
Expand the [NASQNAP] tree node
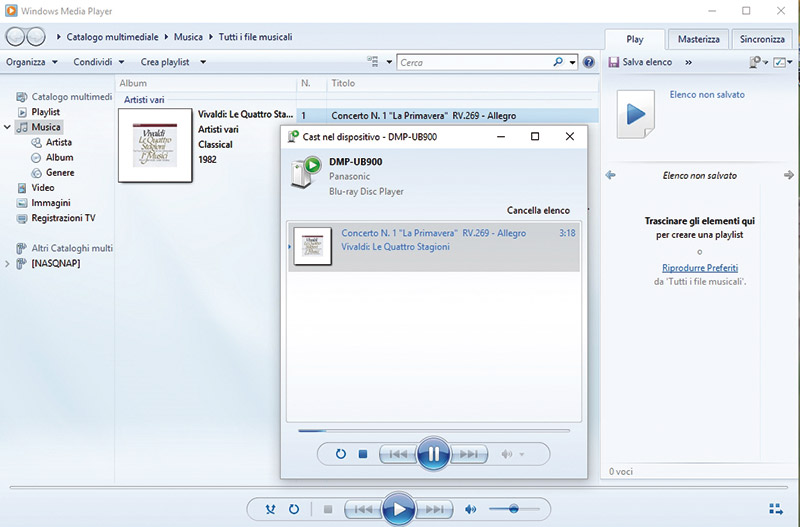point(8,264)
